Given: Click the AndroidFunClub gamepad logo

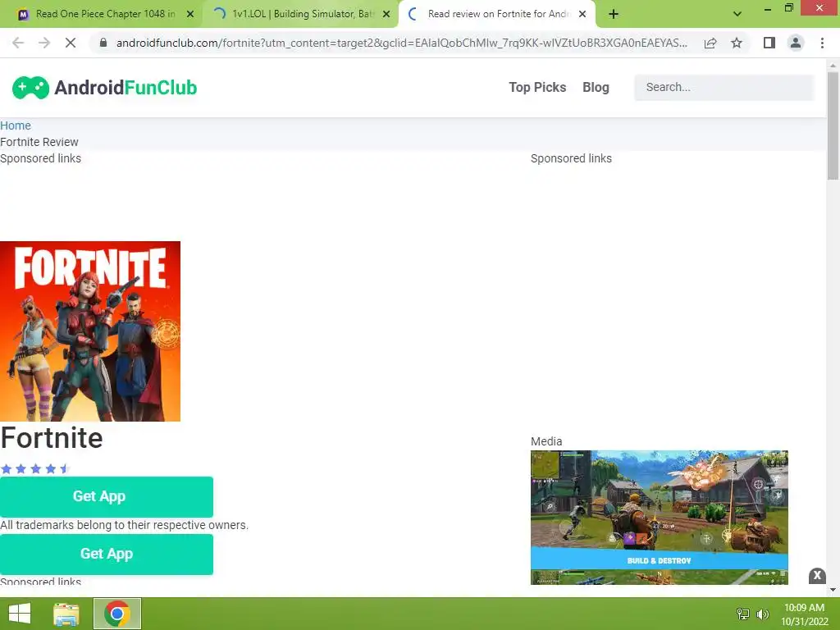Looking at the screenshot, I should (30, 88).
